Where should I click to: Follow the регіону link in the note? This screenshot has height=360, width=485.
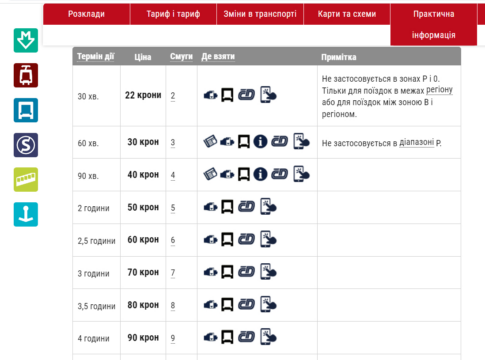(439, 90)
